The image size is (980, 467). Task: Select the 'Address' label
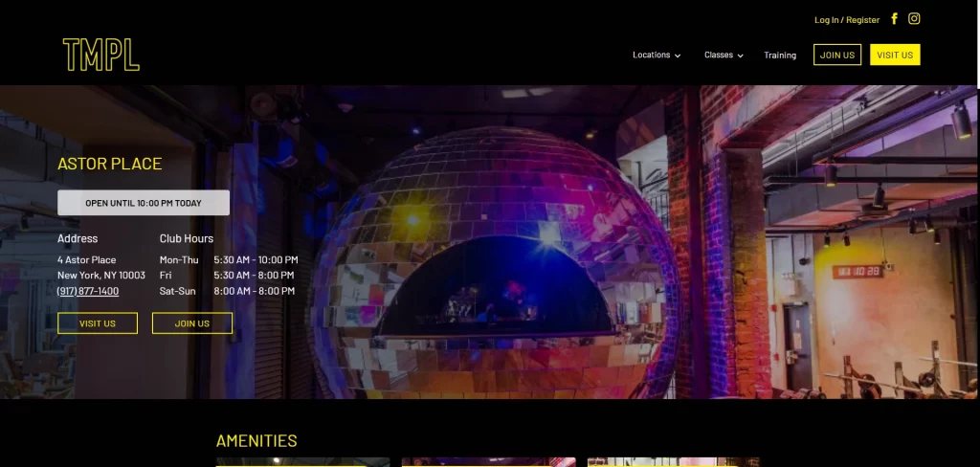coord(78,238)
